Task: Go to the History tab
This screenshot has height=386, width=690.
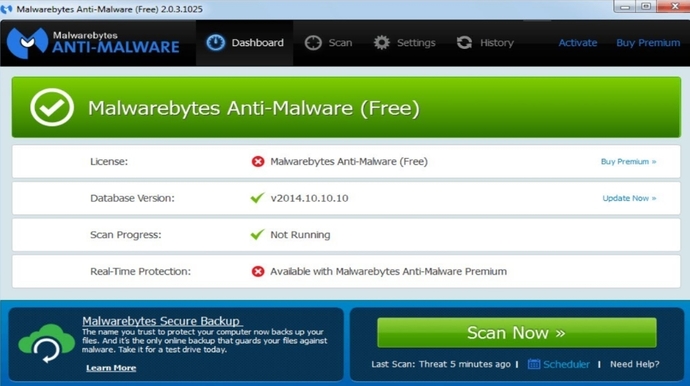Action: 485,43
